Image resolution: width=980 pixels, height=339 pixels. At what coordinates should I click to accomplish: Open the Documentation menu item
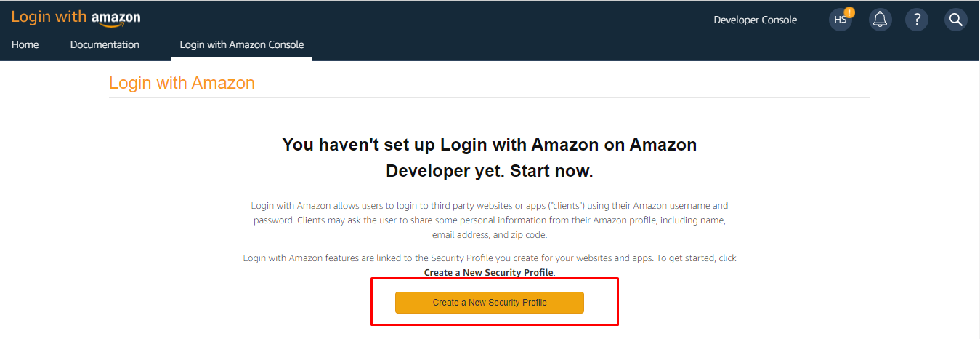105,44
